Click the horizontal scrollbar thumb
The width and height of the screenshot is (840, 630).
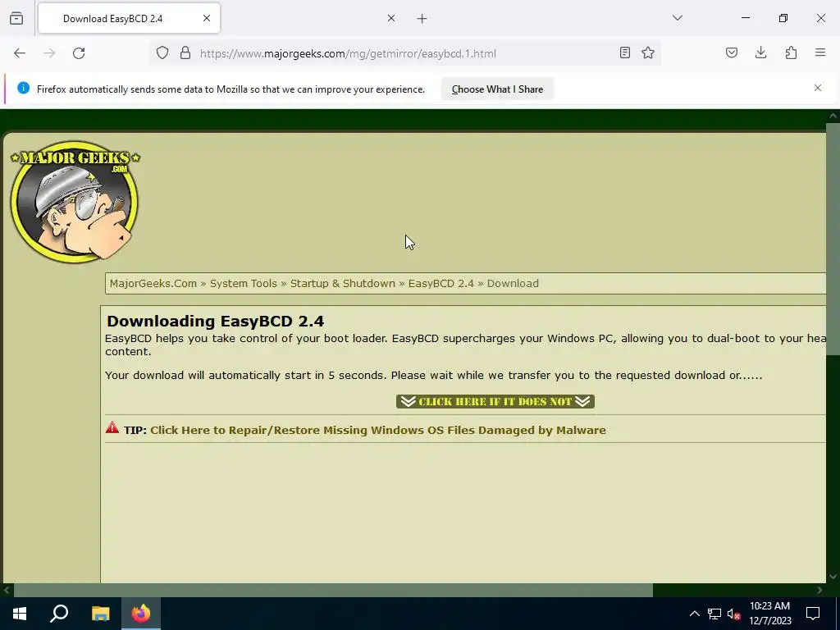click(x=333, y=591)
